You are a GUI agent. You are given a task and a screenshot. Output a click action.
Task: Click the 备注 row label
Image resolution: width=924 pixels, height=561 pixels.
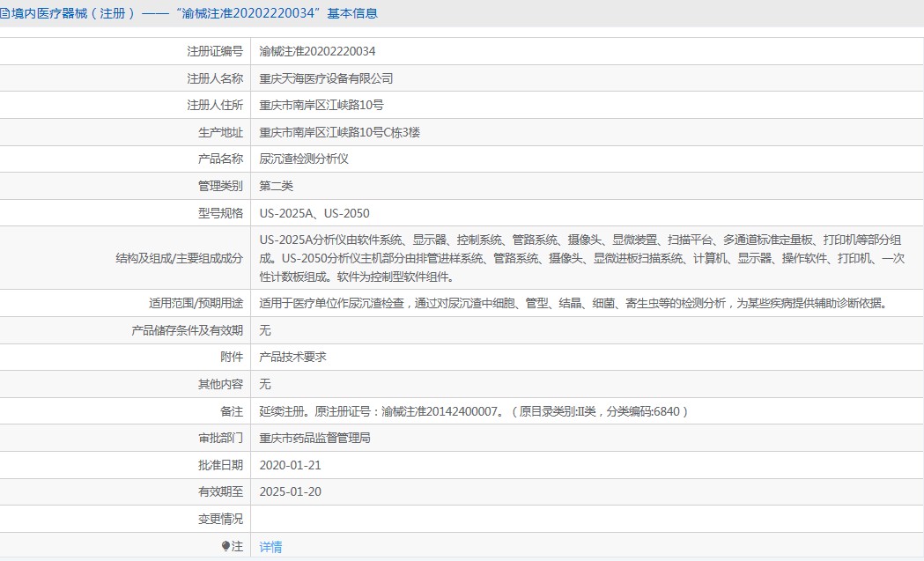point(232,411)
